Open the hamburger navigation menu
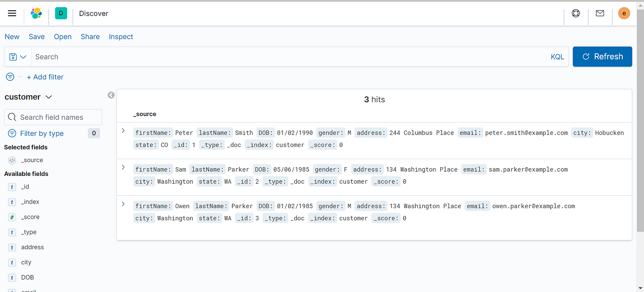This screenshot has width=644, height=292. 12,13
